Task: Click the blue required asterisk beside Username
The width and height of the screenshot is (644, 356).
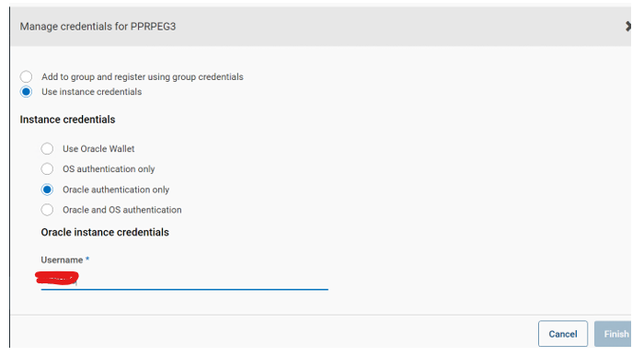Action: pyautogui.click(x=87, y=259)
